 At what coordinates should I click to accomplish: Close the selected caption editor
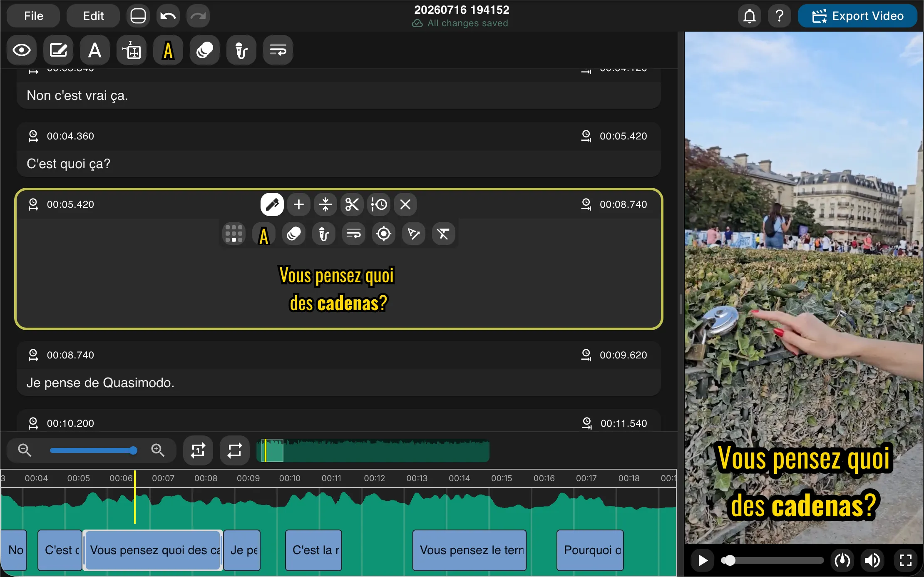[405, 204]
